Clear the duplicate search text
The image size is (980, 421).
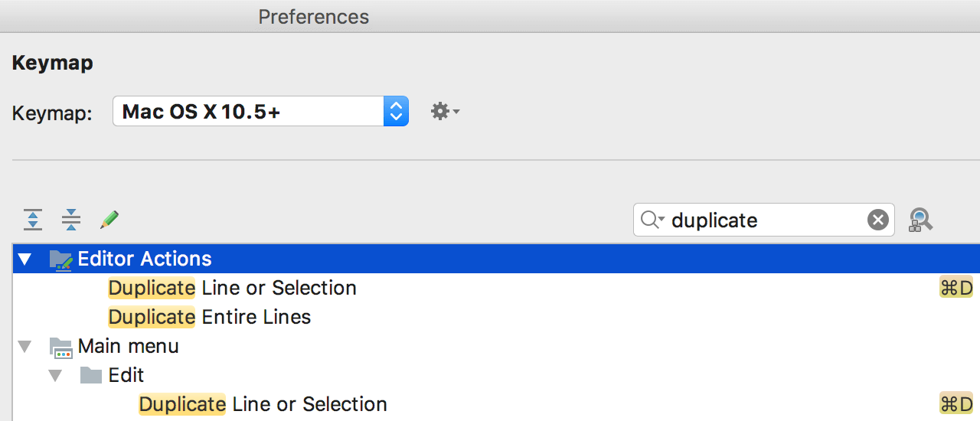pos(877,220)
